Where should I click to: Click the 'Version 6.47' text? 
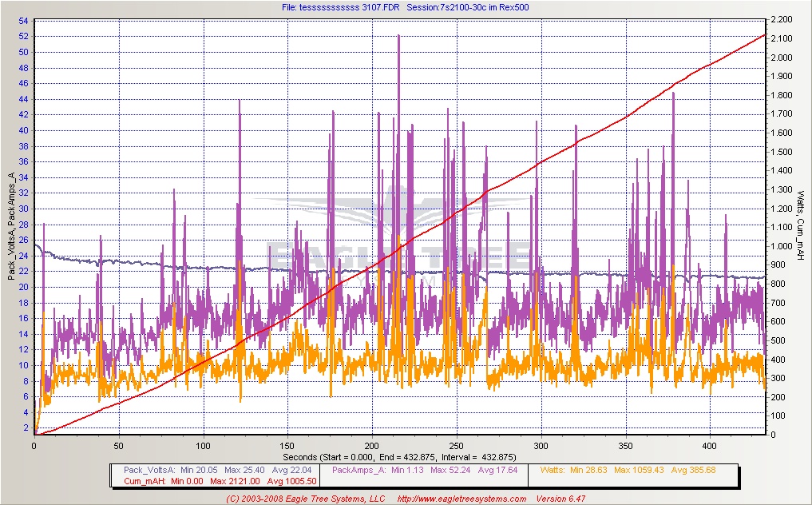560,499
